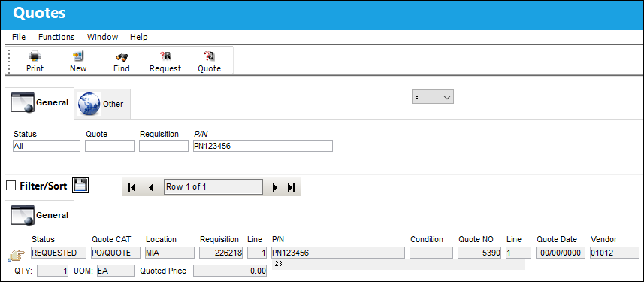Viewport: 644px width, 282px height.
Task: Click the empty Requisition search field
Action: [x=164, y=146]
